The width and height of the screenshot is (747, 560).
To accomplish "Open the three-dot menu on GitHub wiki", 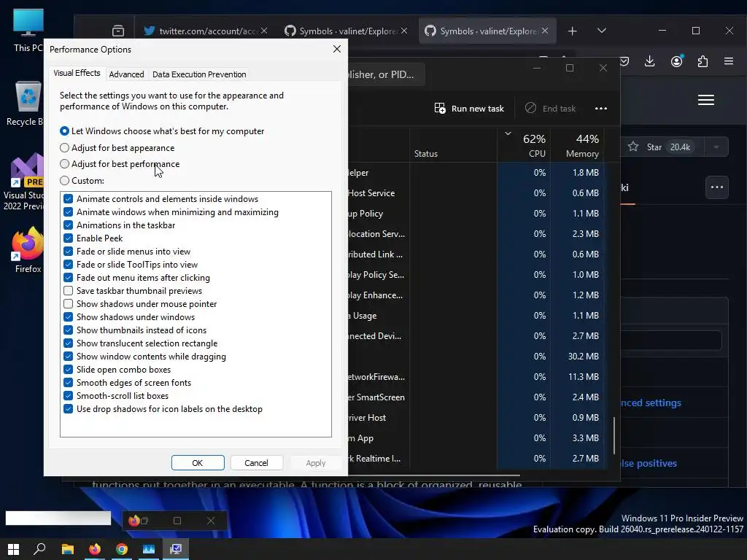I will 717,187.
